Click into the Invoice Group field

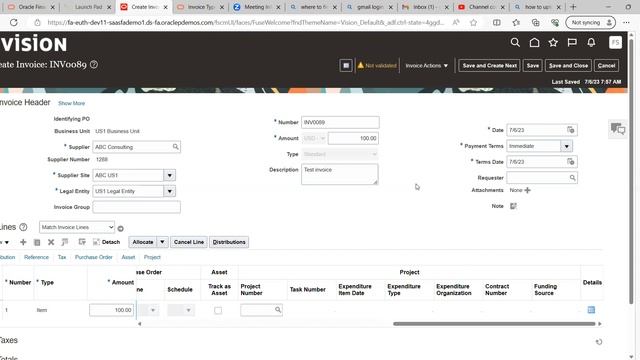(136, 207)
